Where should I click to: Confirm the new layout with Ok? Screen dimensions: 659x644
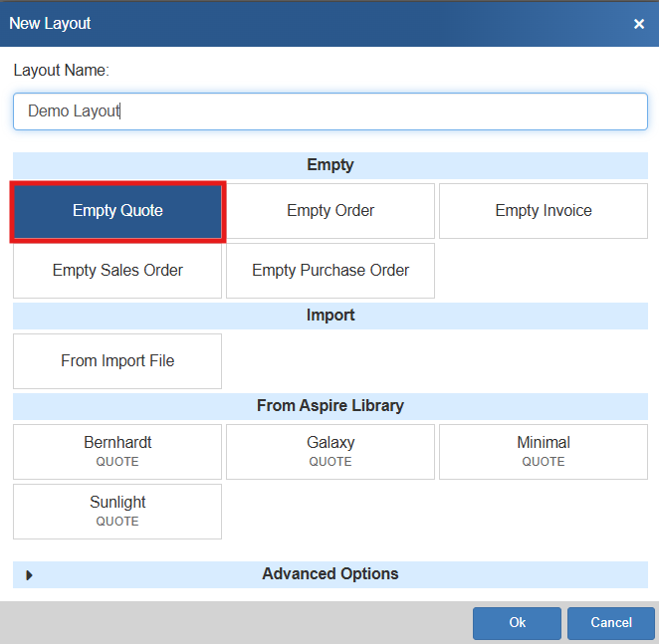coord(517,623)
